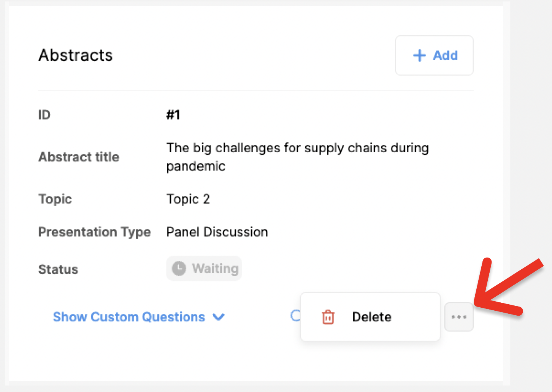
Task: Click the Abstract title field label
Action: tap(79, 157)
